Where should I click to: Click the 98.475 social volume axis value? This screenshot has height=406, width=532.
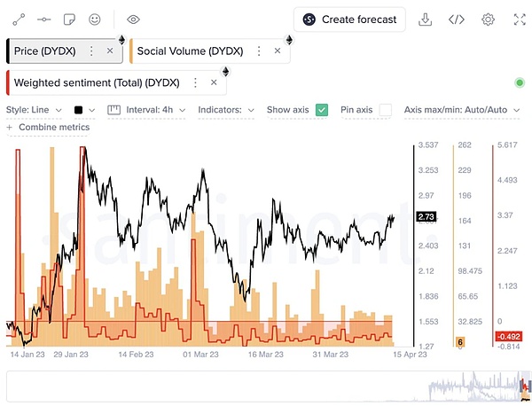[x=470, y=271]
